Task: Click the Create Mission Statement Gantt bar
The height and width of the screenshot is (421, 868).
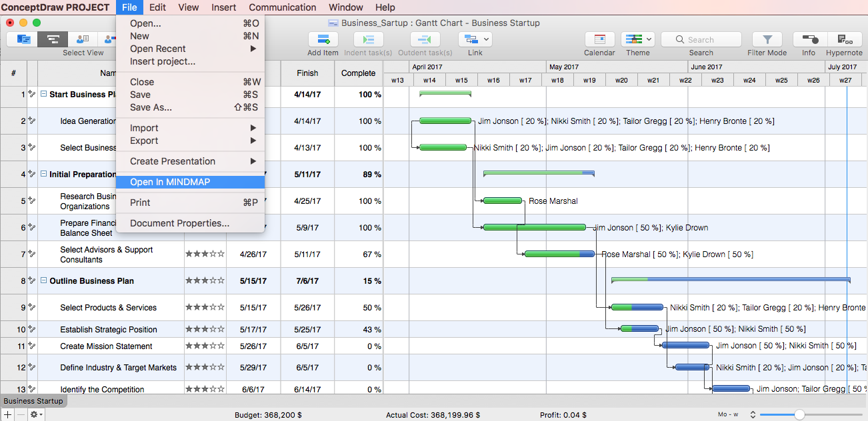Action: (x=686, y=345)
